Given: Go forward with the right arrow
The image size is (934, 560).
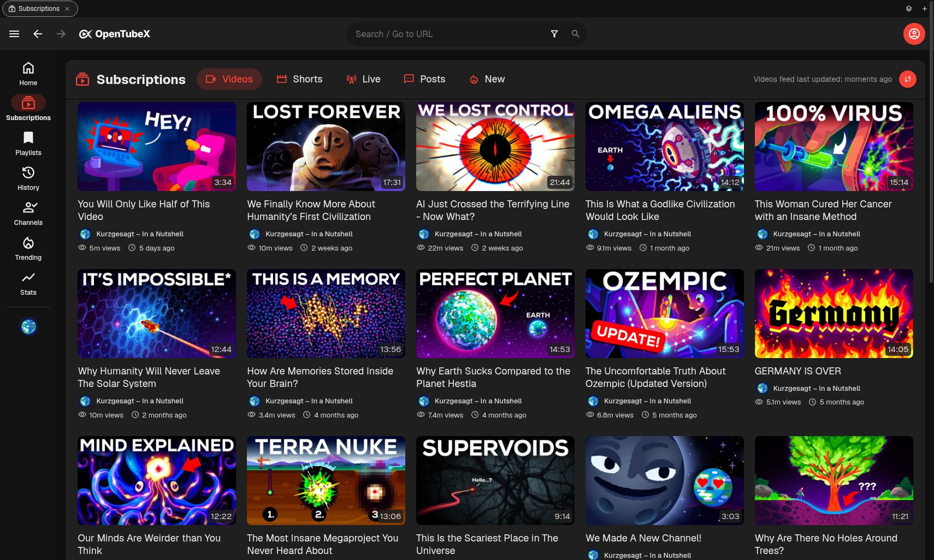Looking at the screenshot, I should click(61, 34).
